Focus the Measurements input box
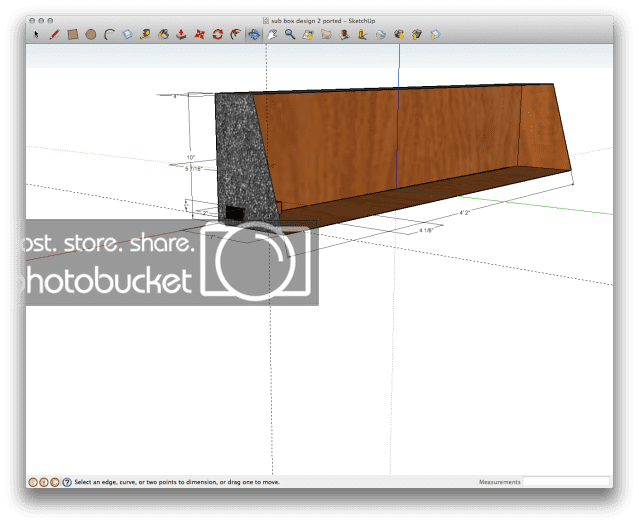 [x=566, y=482]
